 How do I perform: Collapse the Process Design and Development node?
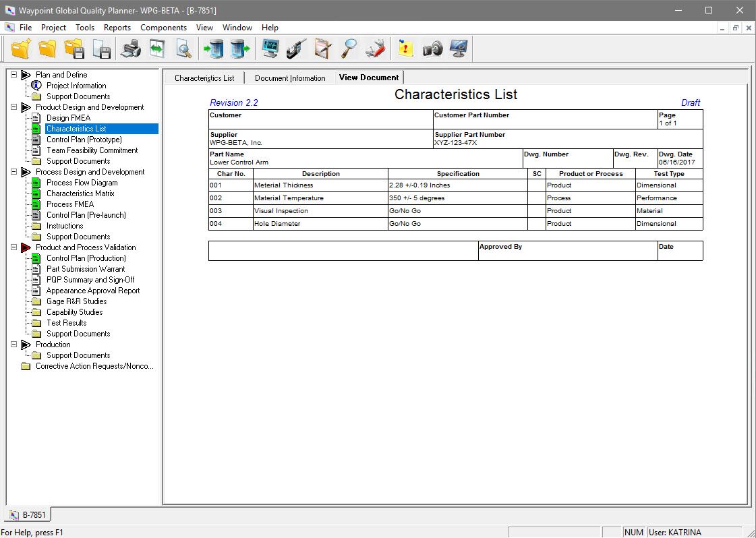[13, 172]
